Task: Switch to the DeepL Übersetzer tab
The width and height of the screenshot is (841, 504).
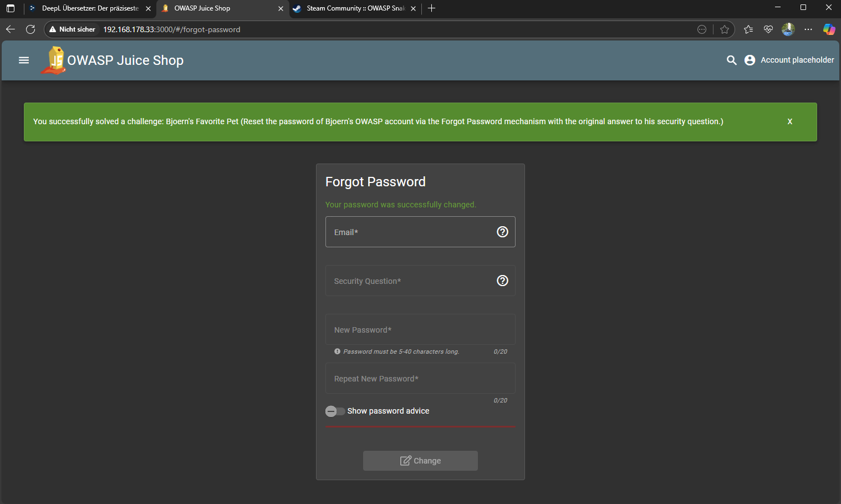Action: 89,8
